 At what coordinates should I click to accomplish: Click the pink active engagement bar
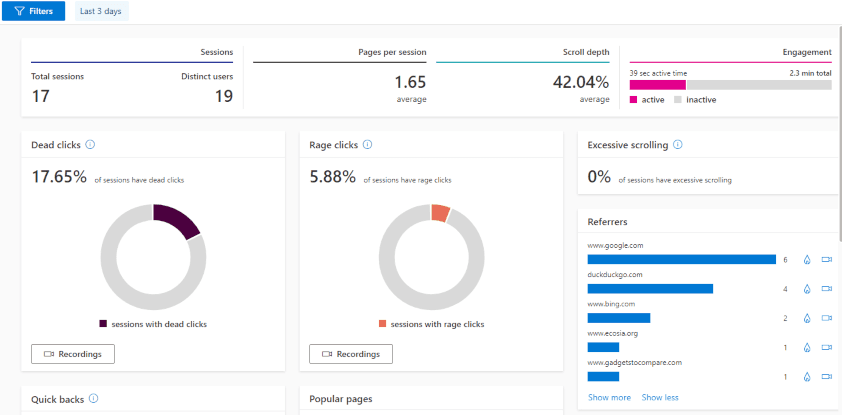(657, 85)
